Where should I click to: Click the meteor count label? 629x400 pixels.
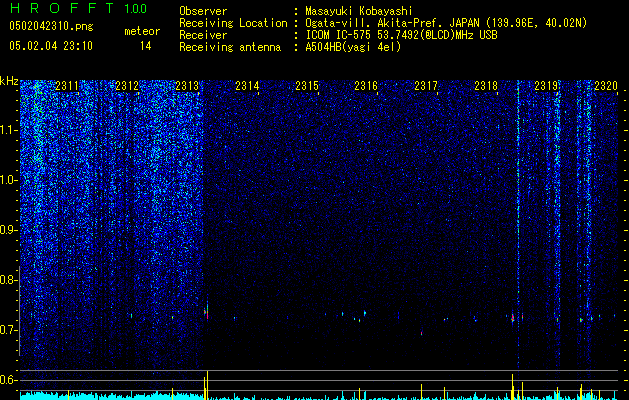[x=142, y=31]
